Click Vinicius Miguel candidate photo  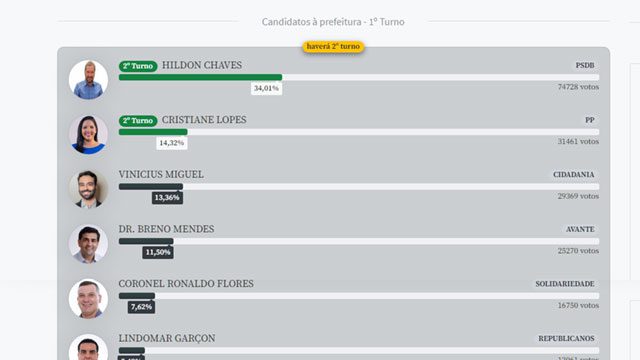88,189
